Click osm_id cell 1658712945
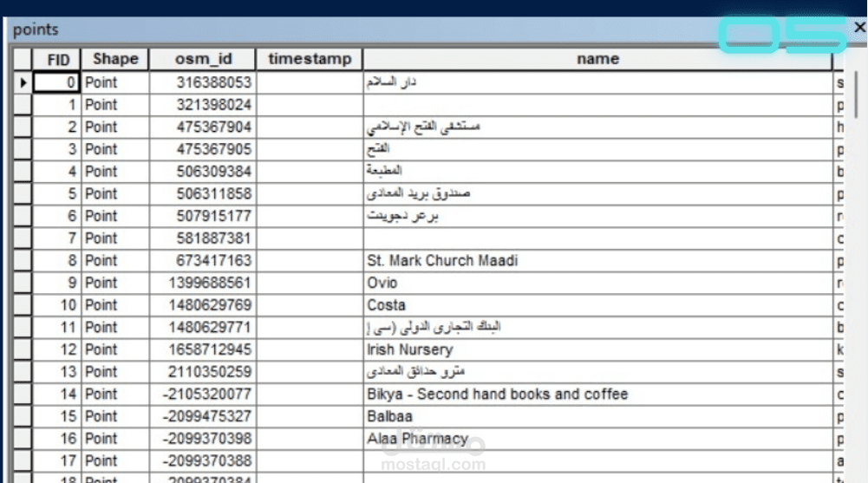Screen dimensions: 868x483 203,349
